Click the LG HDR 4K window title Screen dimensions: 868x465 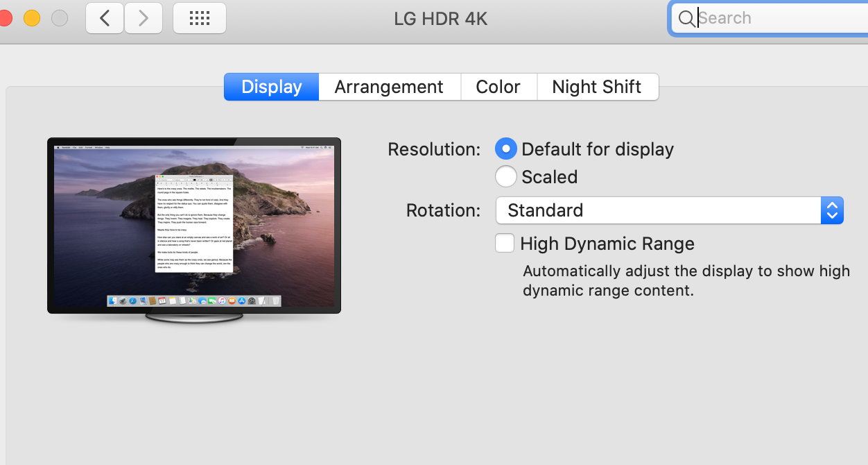tap(441, 19)
